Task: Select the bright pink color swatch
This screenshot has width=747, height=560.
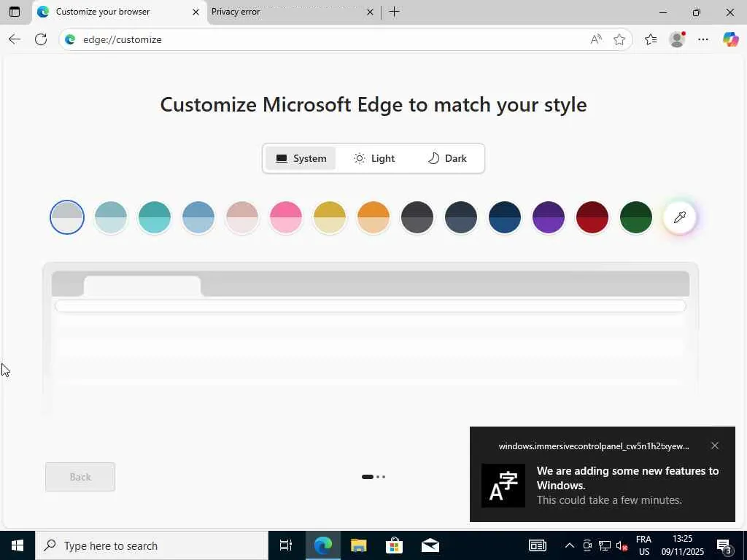Action: coord(286,217)
